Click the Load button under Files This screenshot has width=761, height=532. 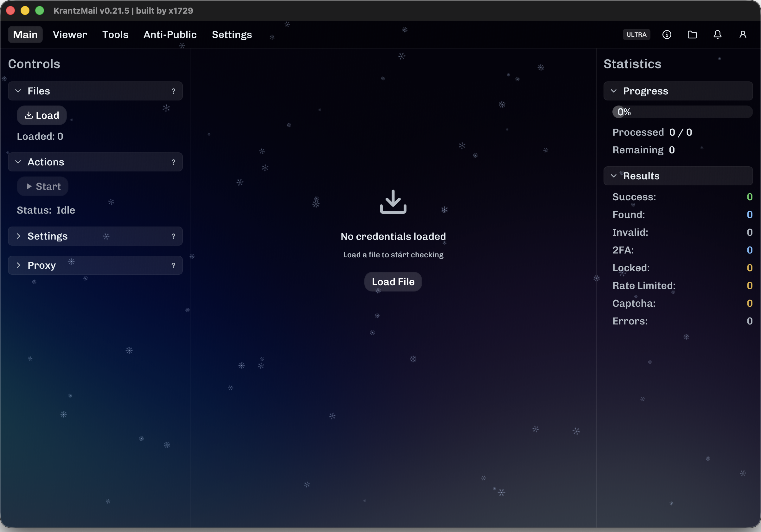coord(42,115)
